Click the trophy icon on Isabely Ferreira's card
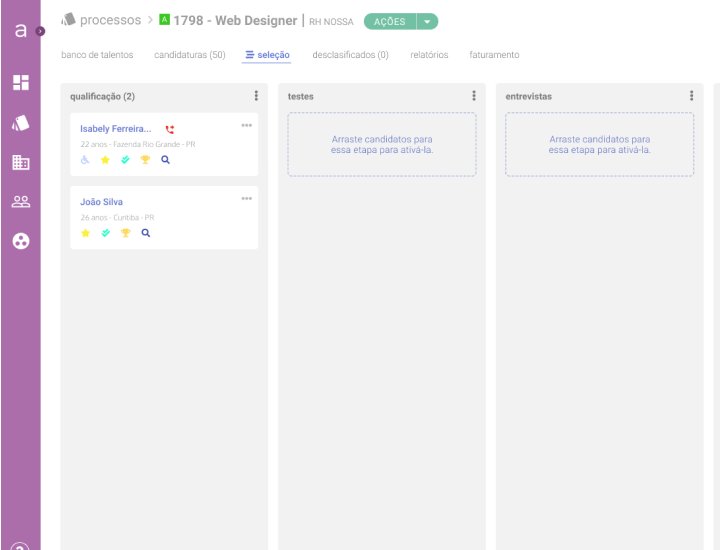720x550 pixels. point(145,160)
